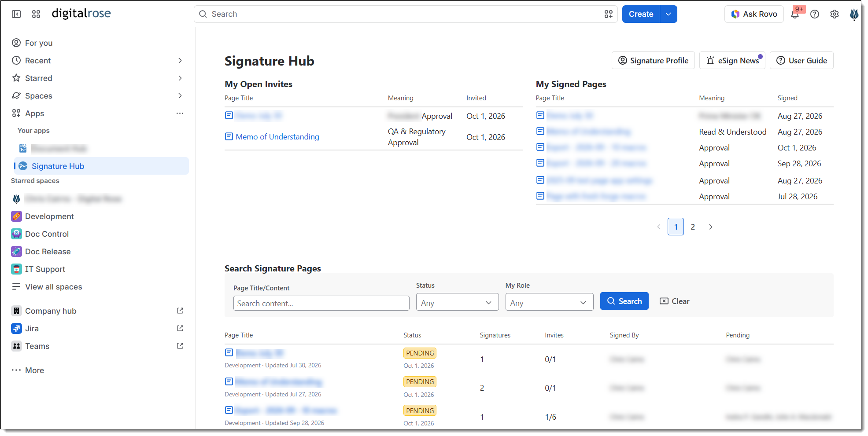Open the help question mark icon

click(x=815, y=14)
